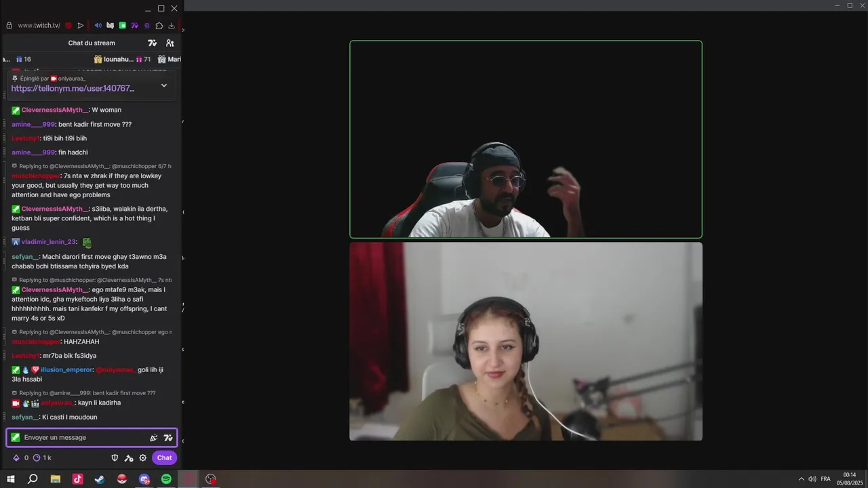Viewport: 868px width, 488px height.
Task: Open Steam from the taskbar
Action: [x=100, y=479]
